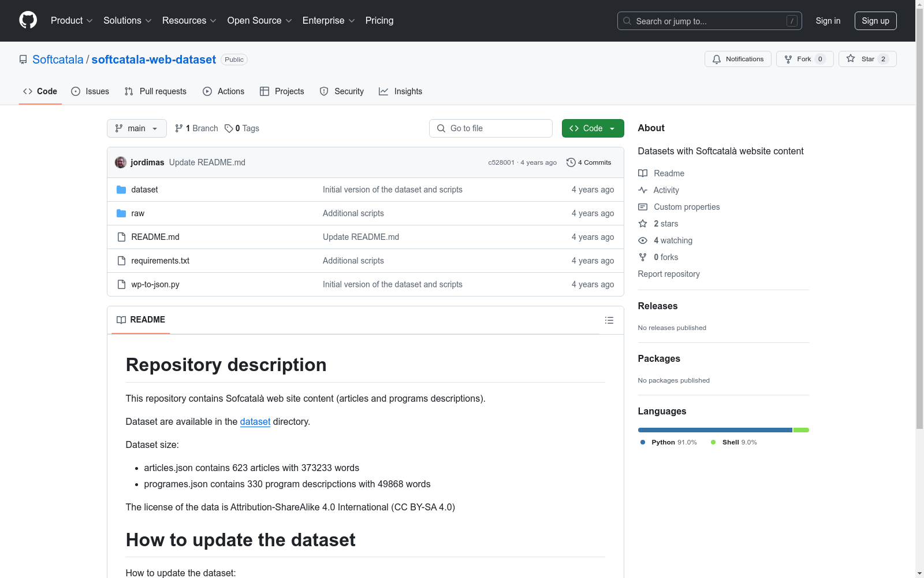Open the Packages section heading link
The width and height of the screenshot is (924, 578).
[659, 359]
